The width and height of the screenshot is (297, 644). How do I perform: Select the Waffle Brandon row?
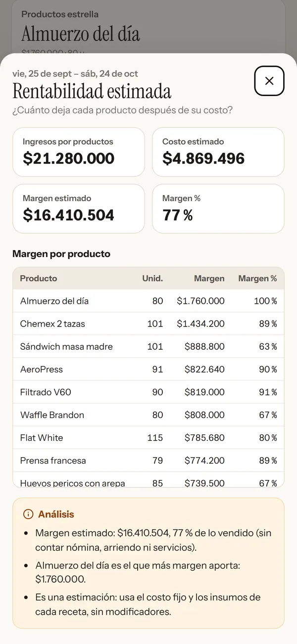click(148, 415)
